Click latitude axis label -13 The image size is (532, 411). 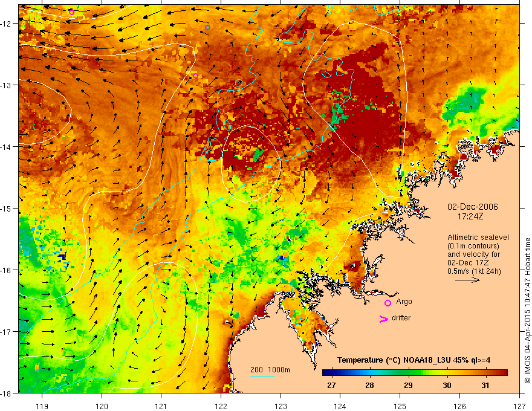pos(7,85)
